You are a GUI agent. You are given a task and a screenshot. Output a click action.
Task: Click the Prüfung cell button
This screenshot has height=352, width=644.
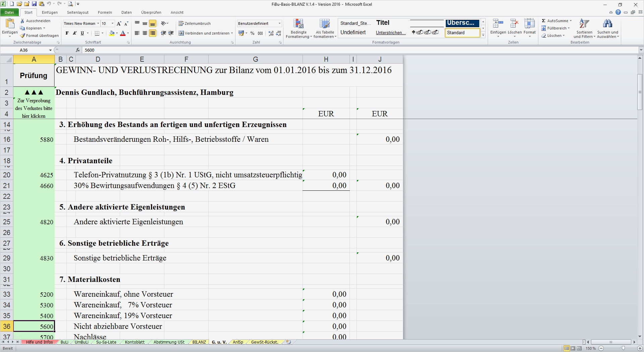pos(34,75)
